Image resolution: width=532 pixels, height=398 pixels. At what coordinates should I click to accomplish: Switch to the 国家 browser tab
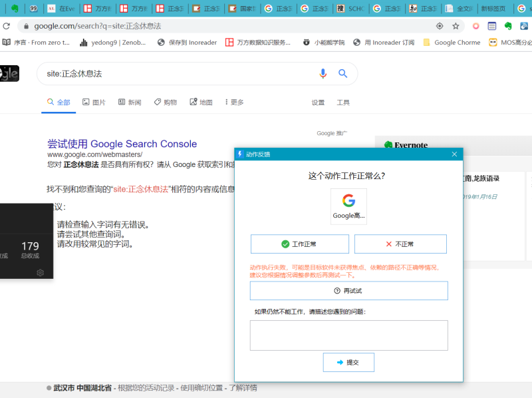[x=242, y=9]
